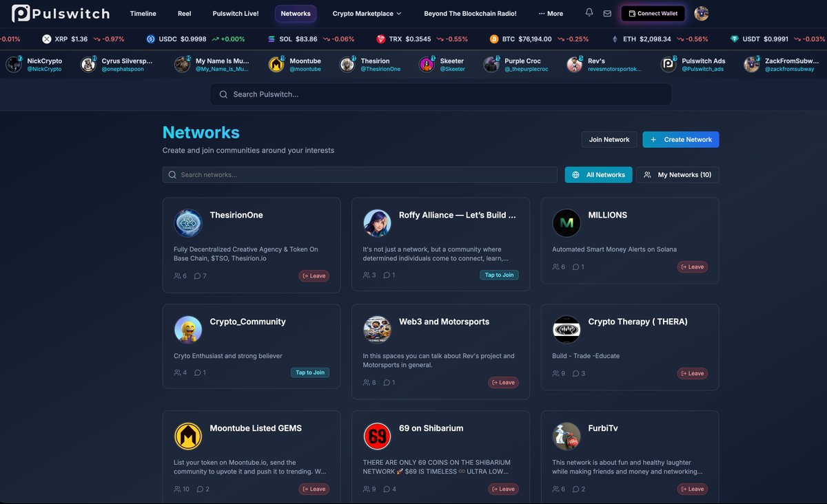Click the @My_Name_is_Mu... handle in stories
Viewport: 827px width, 504px height.
click(x=223, y=69)
